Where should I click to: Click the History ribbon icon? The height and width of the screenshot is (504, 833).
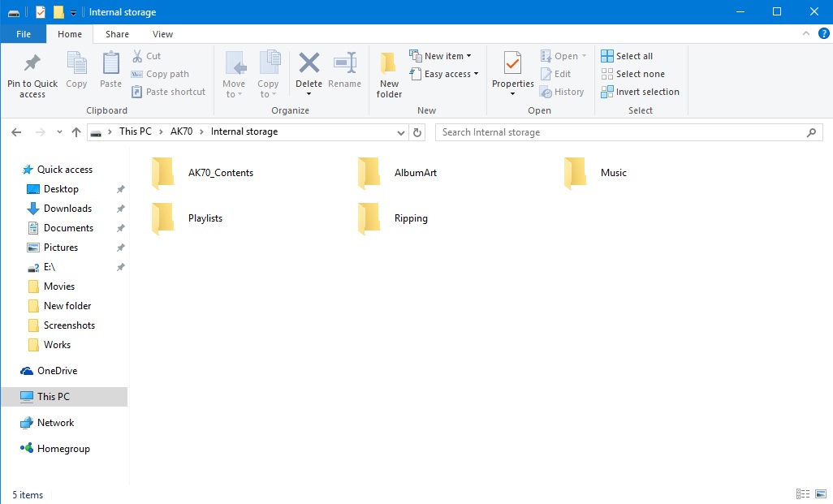[546, 92]
